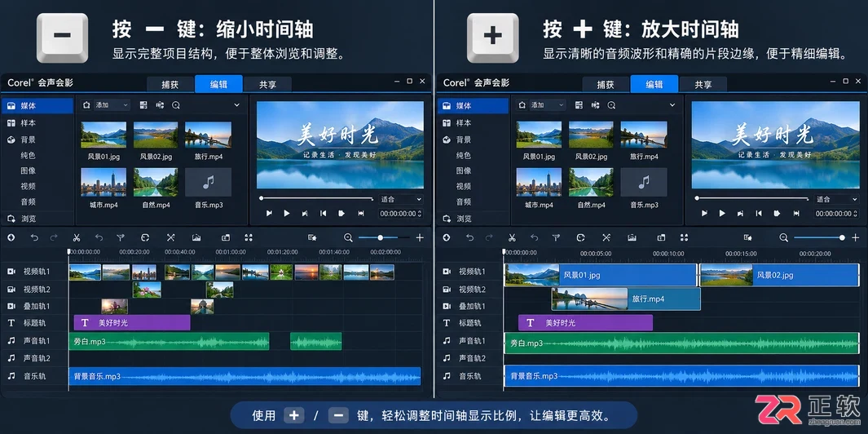Click library search icon in left window
The image size is (868, 434).
[x=176, y=104]
